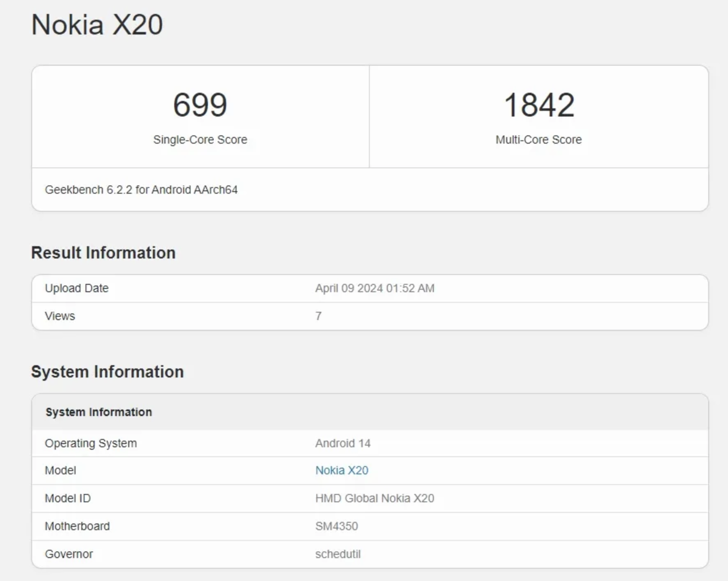
Task: Click the Operating System row label
Action: click(90, 444)
